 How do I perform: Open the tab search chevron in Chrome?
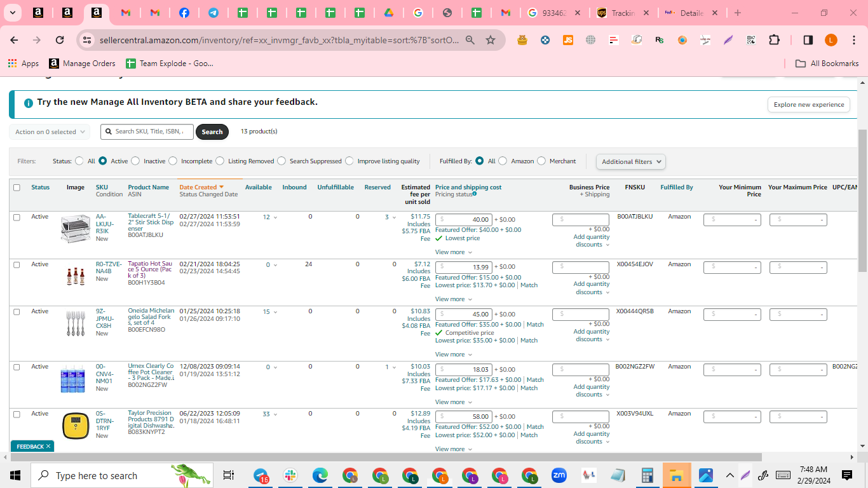pos(12,13)
